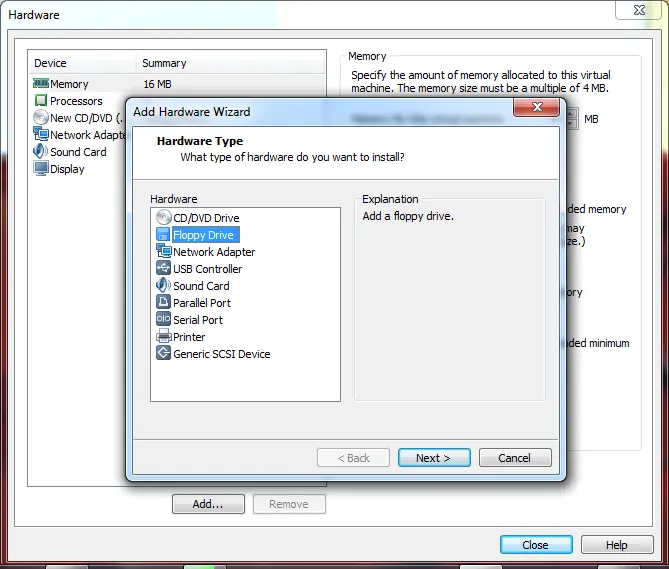Click Network Adapter icon in Hardware window list
This screenshot has height=569, width=669.
[x=41, y=134]
